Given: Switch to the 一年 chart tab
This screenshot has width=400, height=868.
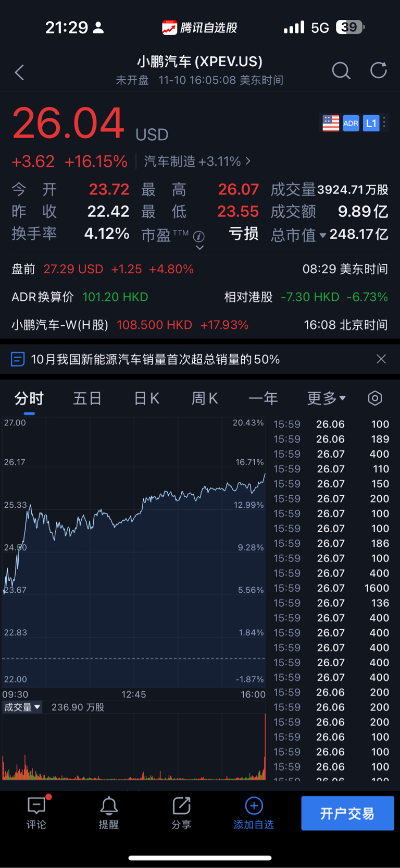Looking at the screenshot, I should pyautogui.click(x=263, y=398).
